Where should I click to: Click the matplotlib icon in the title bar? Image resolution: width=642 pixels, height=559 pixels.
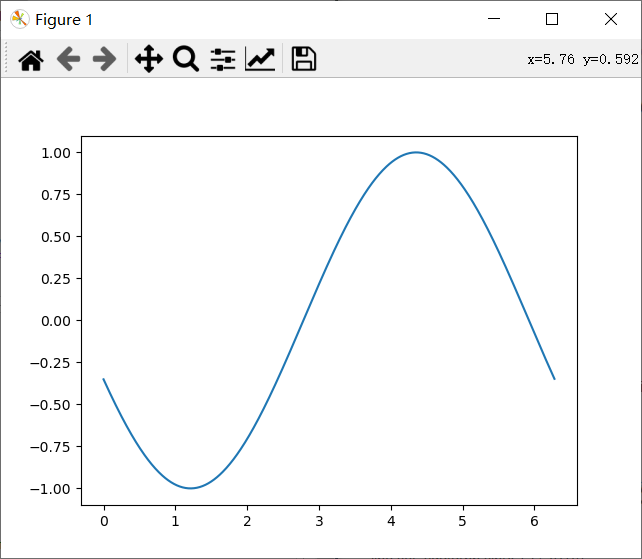tap(19, 19)
